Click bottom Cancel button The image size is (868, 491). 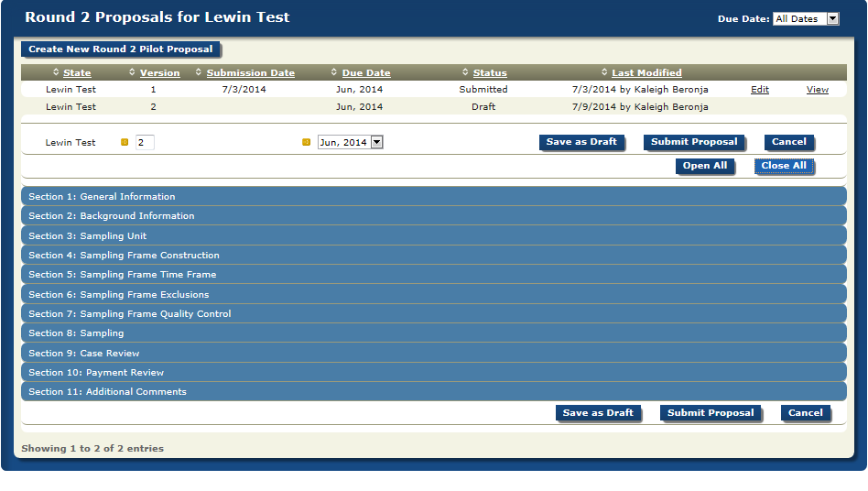pos(806,413)
